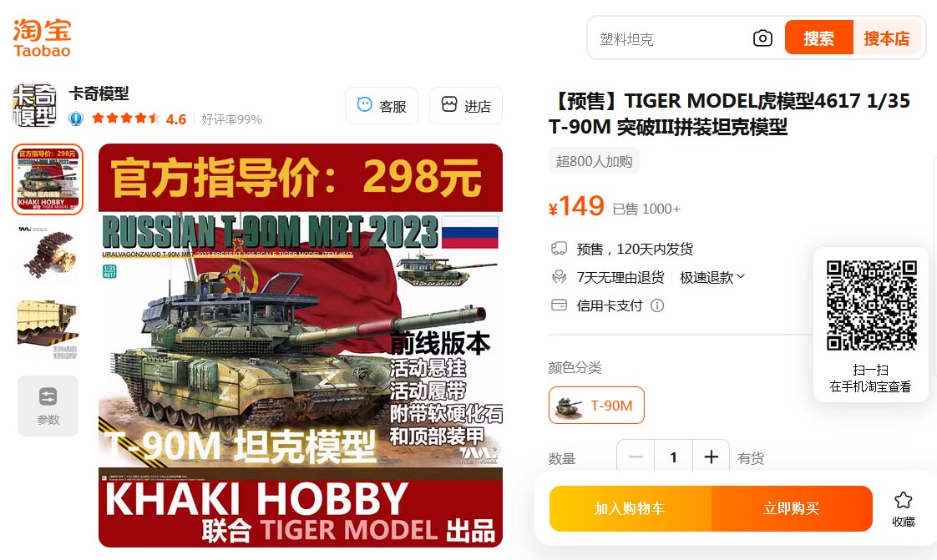
Task: Select the T-90M color option
Action: tap(596, 406)
